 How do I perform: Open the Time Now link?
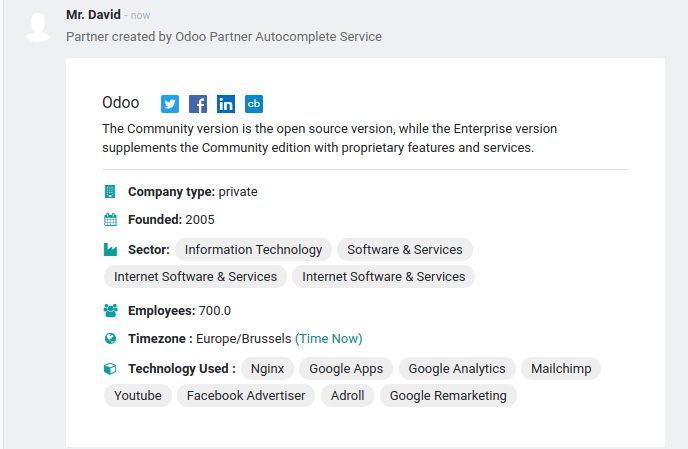pyautogui.click(x=329, y=339)
